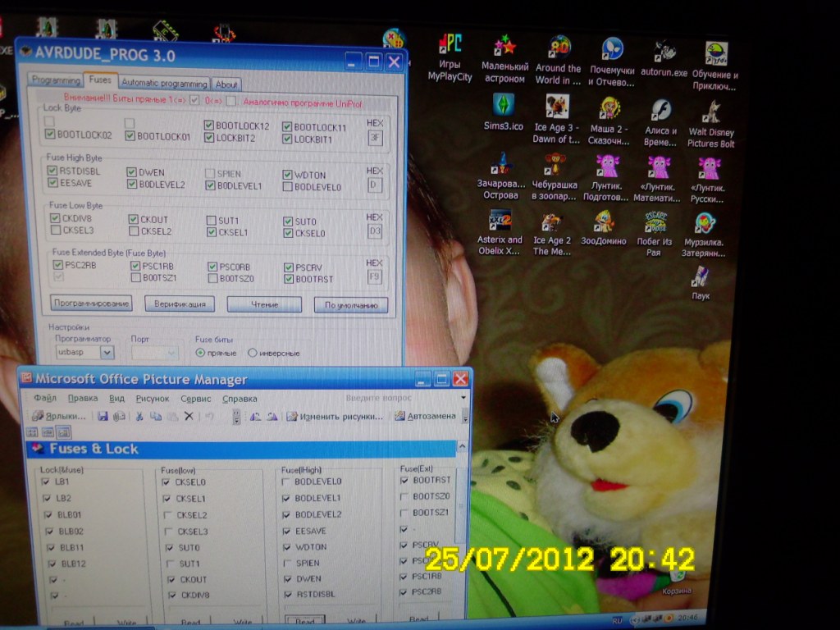Click the Чтение button

pos(264,304)
